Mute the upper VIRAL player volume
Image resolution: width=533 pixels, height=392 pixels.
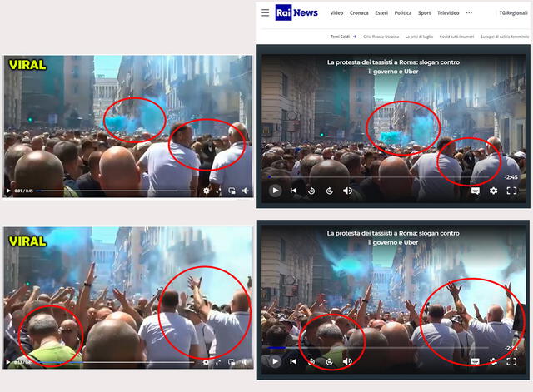246,191
